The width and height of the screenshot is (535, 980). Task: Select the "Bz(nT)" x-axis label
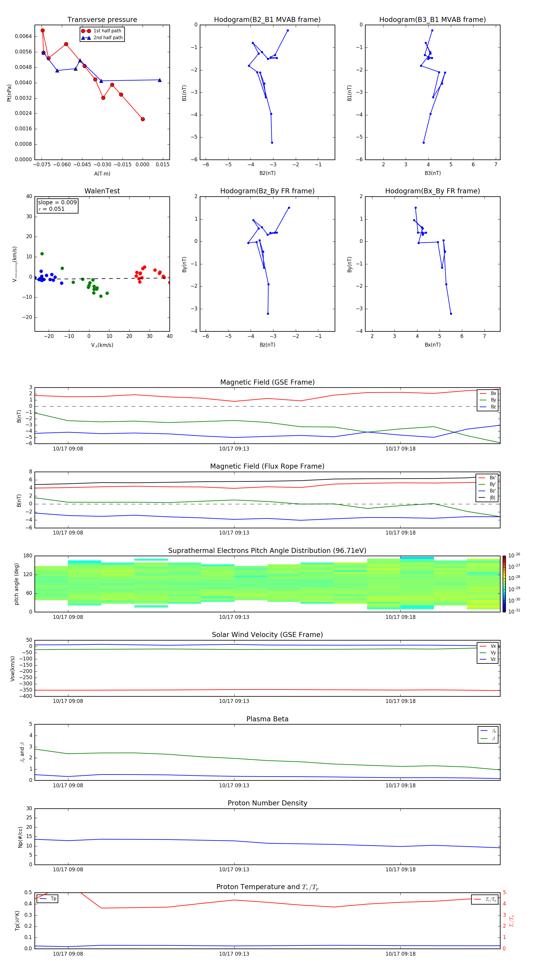267,345
